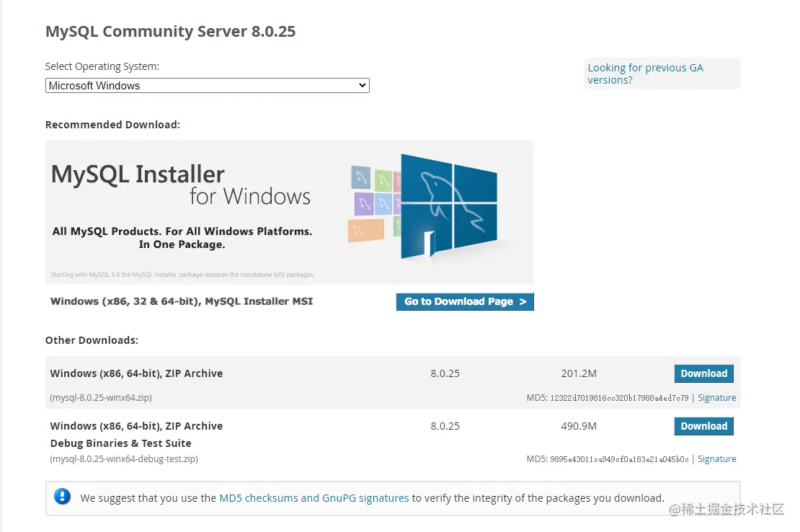Open MD5 checksums and GnuPG signatures link
This screenshot has width=800, height=532.
[x=314, y=498]
